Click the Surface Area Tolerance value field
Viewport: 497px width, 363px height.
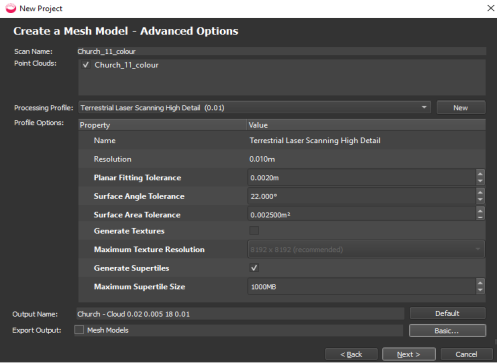(x=362, y=214)
